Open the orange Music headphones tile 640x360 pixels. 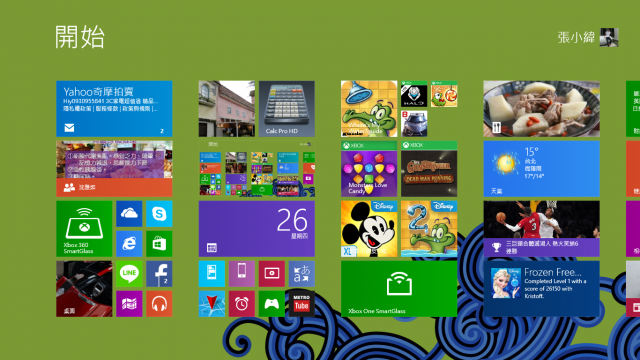coord(159,304)
